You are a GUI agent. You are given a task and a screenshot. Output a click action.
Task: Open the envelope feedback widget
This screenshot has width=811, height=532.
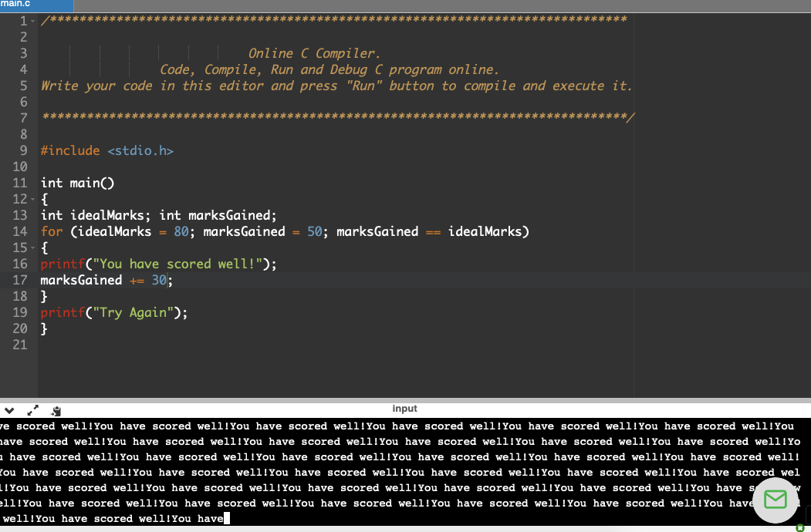pyautogui.click(x=775, y=500)
